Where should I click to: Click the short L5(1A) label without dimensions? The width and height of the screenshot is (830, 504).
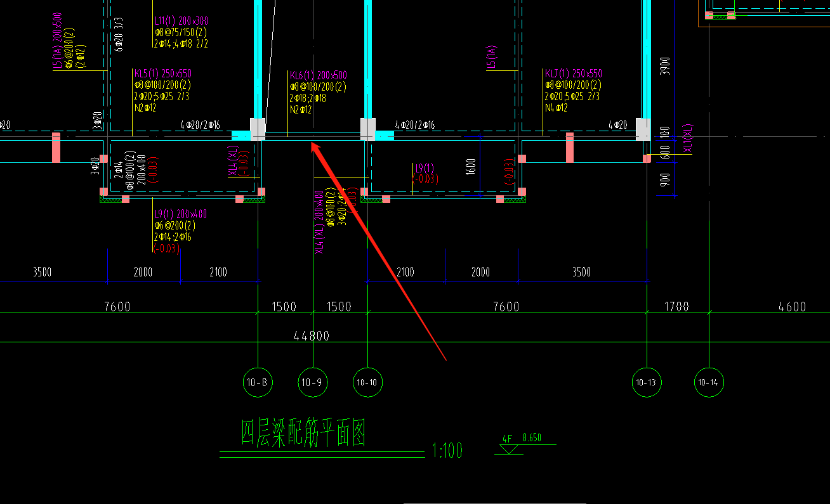pos(491,56)
